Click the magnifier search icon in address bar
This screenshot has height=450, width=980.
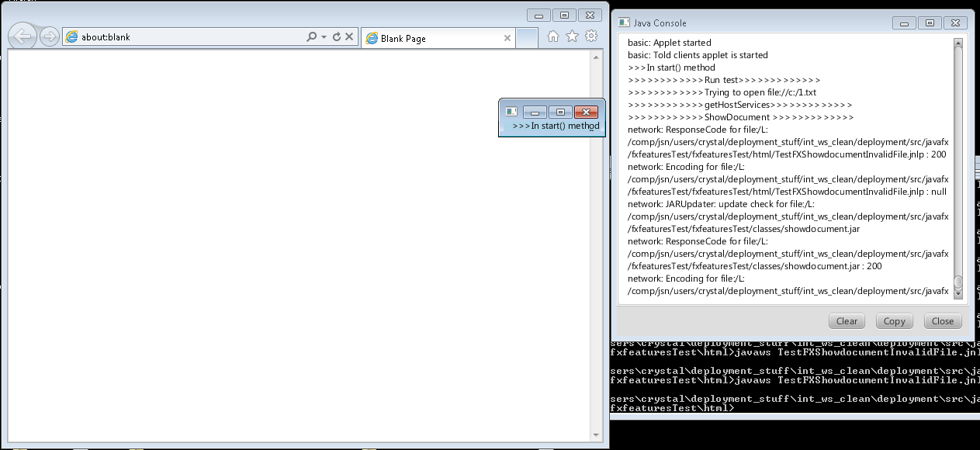[x=311, y=36]
